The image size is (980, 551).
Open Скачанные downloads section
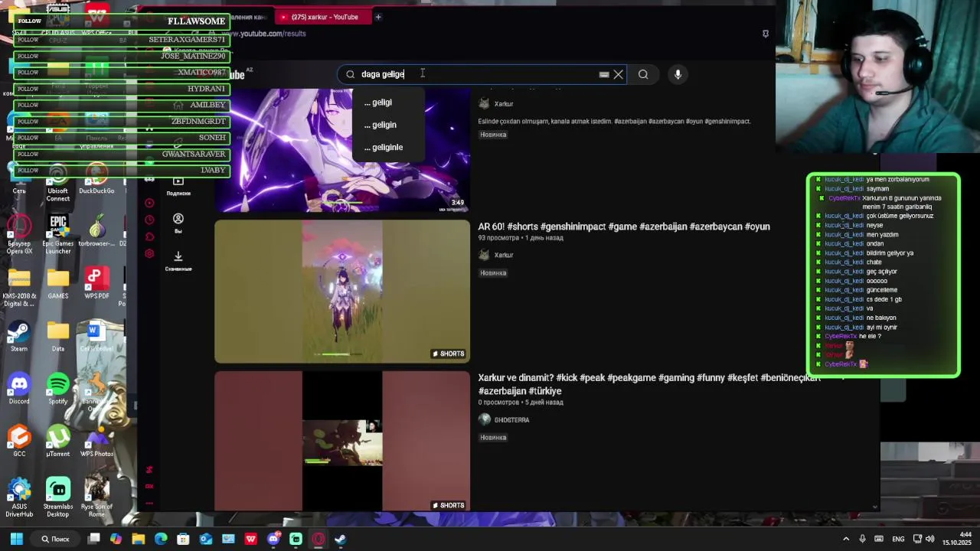(x=178, y=261)
